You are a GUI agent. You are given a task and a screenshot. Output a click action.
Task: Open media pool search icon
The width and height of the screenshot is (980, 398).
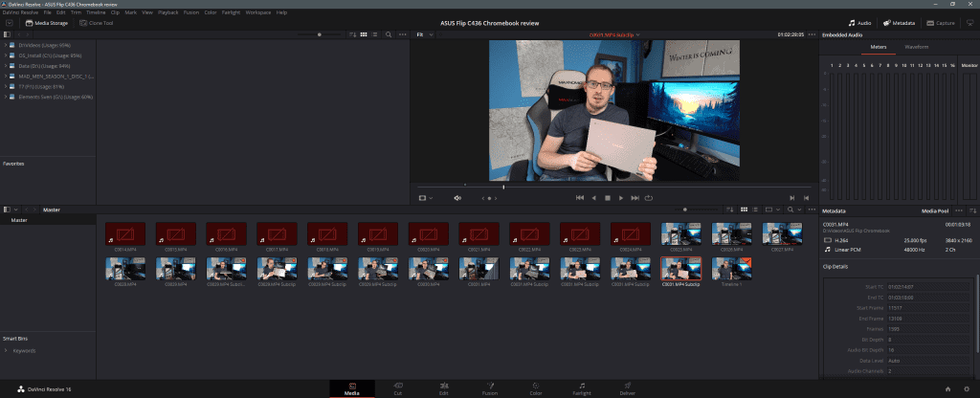tap(791, 210)
